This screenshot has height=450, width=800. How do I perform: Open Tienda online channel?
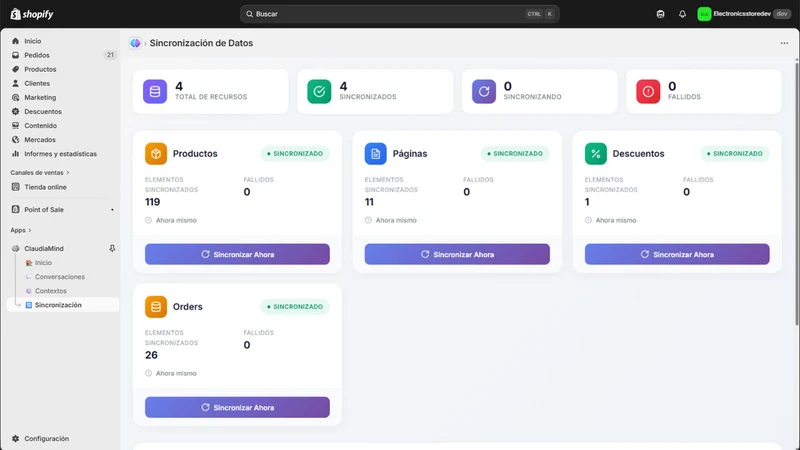coord(45,187)
